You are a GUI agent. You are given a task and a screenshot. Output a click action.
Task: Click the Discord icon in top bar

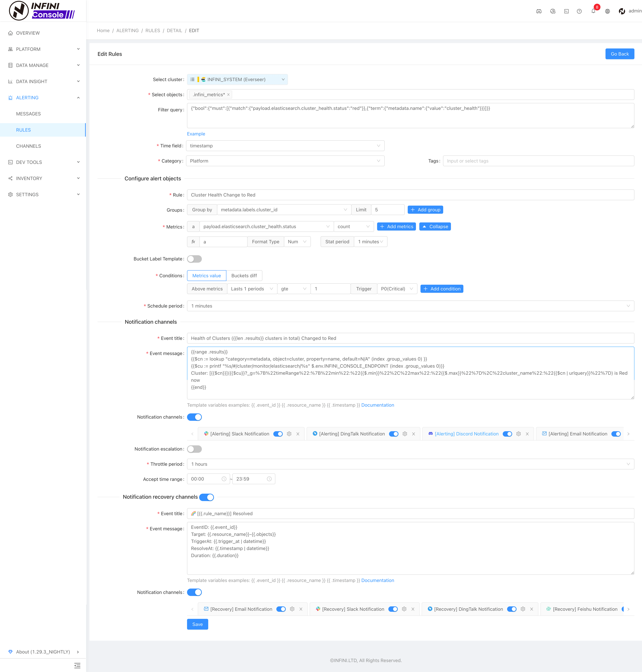coord(539,11)
